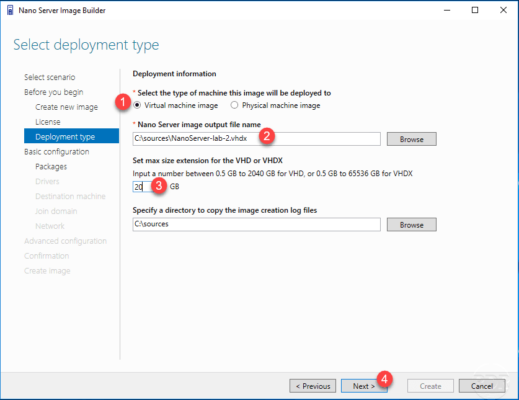The width and height of the screenshot is (519, 400).
Task: Open Basic configuration section
Action: click(57, 152)
